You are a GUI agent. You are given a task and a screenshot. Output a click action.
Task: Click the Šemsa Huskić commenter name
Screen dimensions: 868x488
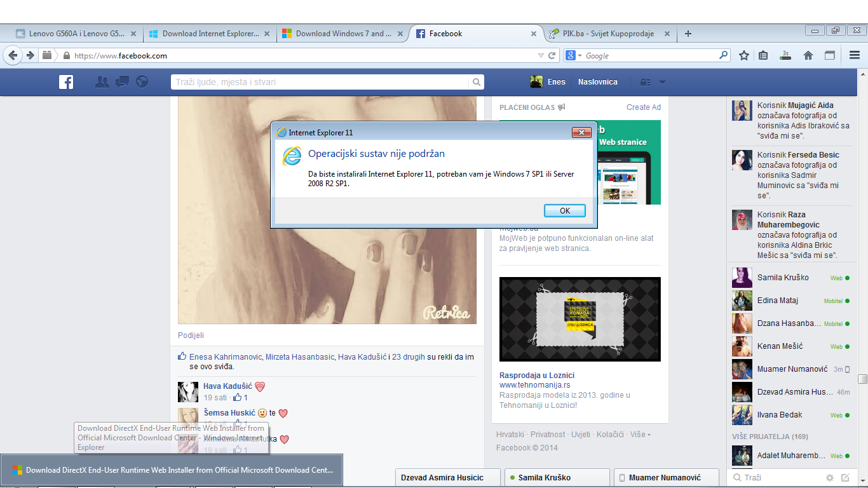229,413
